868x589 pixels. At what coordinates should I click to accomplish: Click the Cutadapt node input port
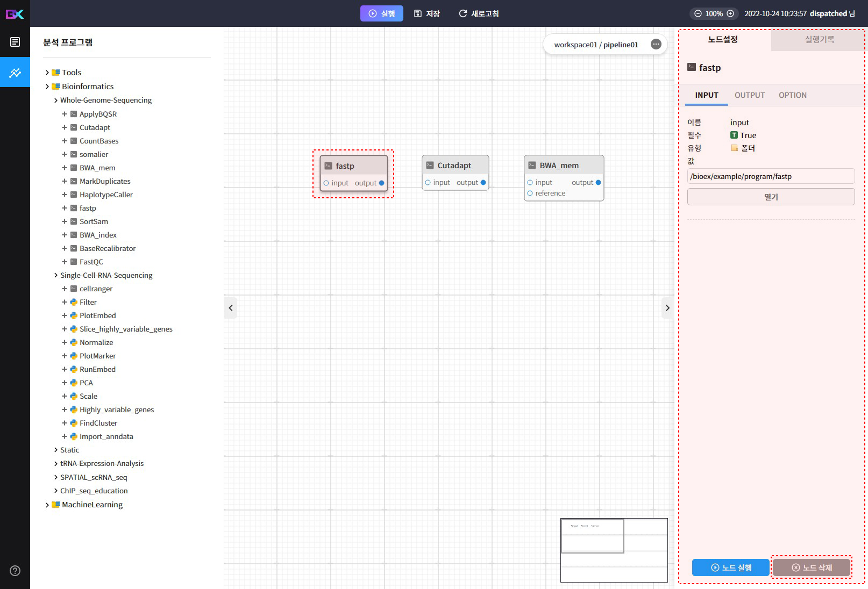(428, 183)
